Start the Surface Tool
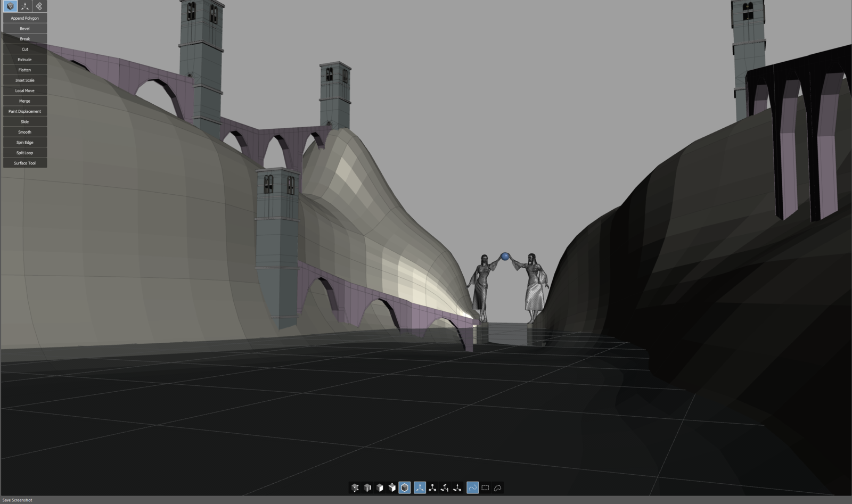The image size is (852, 504). click(25, 163)
